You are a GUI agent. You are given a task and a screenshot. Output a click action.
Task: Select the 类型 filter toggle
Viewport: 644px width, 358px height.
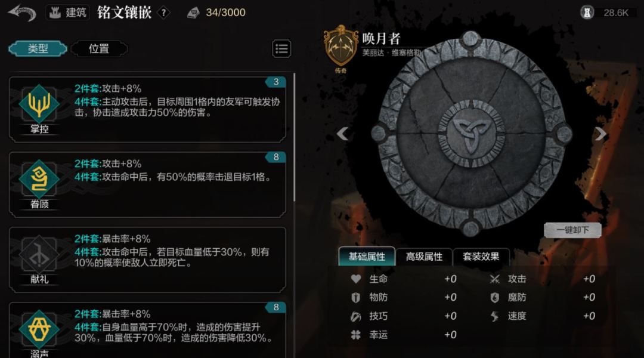click(x=38, y=48)
